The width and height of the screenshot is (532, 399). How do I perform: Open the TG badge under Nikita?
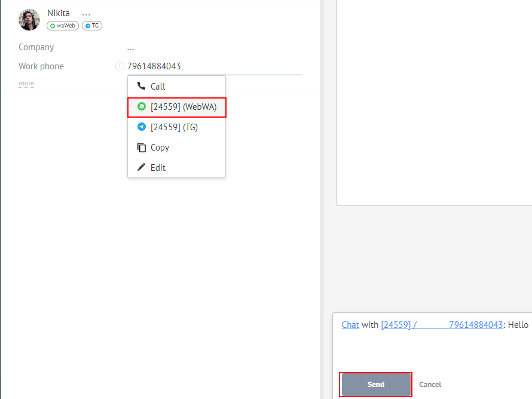[x=92, y=26]
